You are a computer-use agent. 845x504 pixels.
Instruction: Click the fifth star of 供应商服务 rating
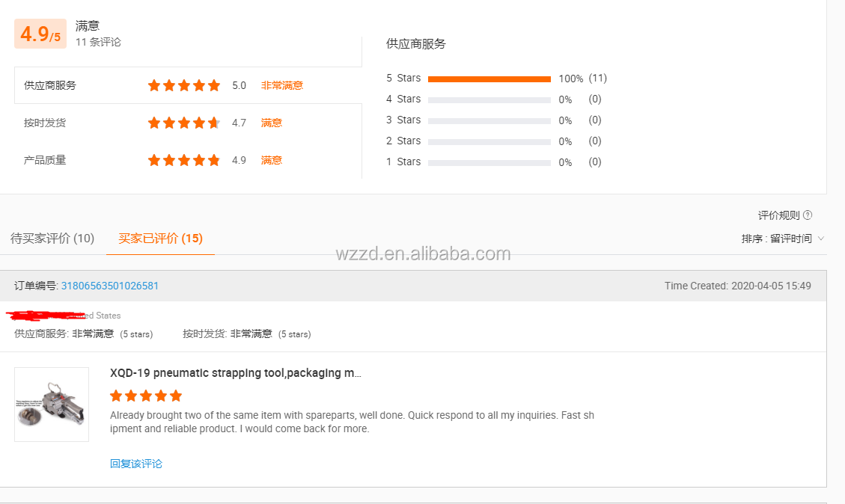214,85
